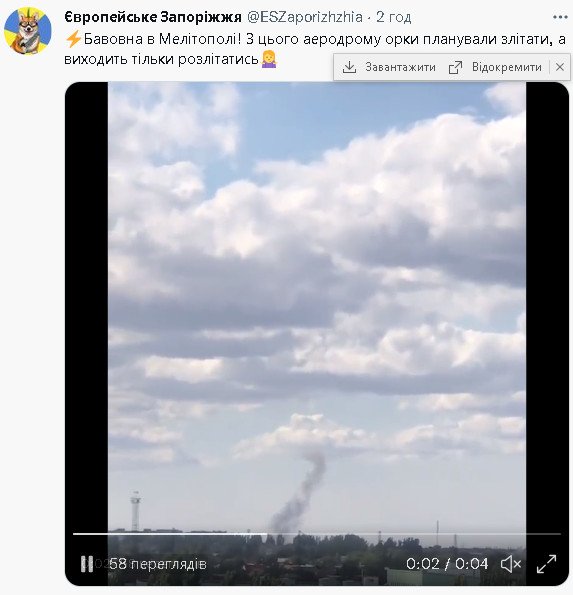Click the tweet text about Мелітополі
Viewport: 573px width, 595px height.
coord(315,49)
